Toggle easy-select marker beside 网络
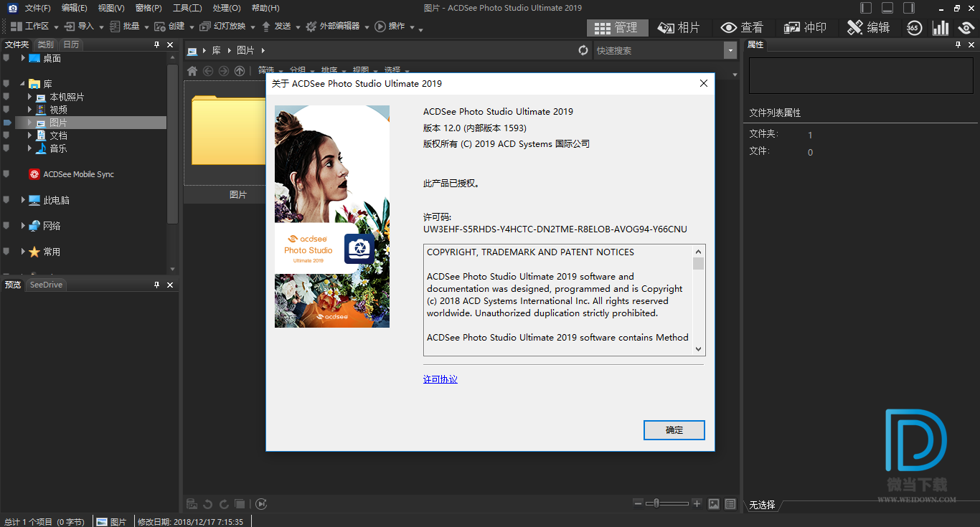Viewport: 980px width, 527px height. pyautogui.click(x=6, y=226)
